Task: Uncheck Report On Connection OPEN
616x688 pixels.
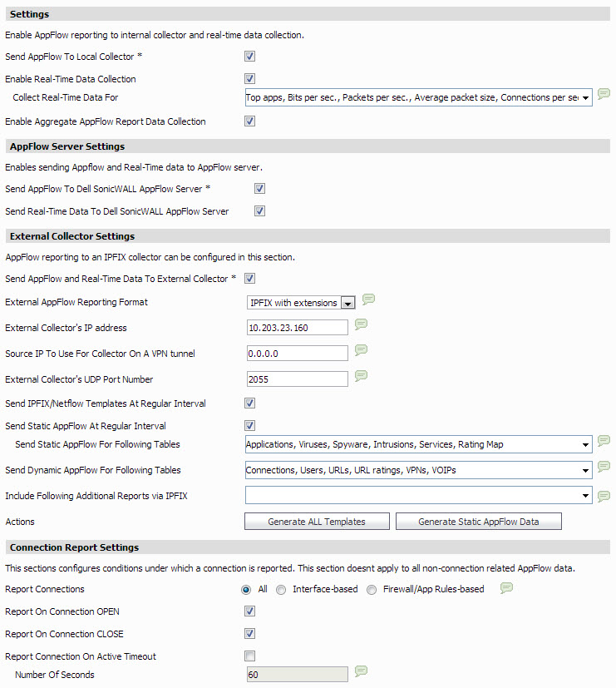Action: [x=250, y=611]
